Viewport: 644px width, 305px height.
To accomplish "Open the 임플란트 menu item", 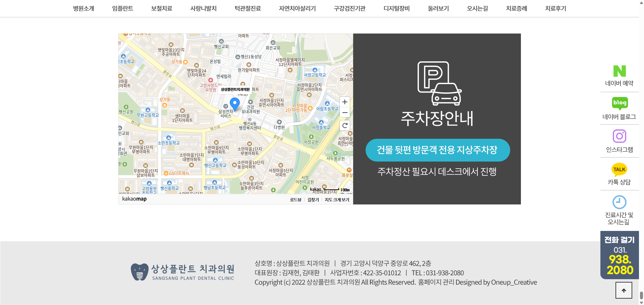I will (x=122, y=8).
